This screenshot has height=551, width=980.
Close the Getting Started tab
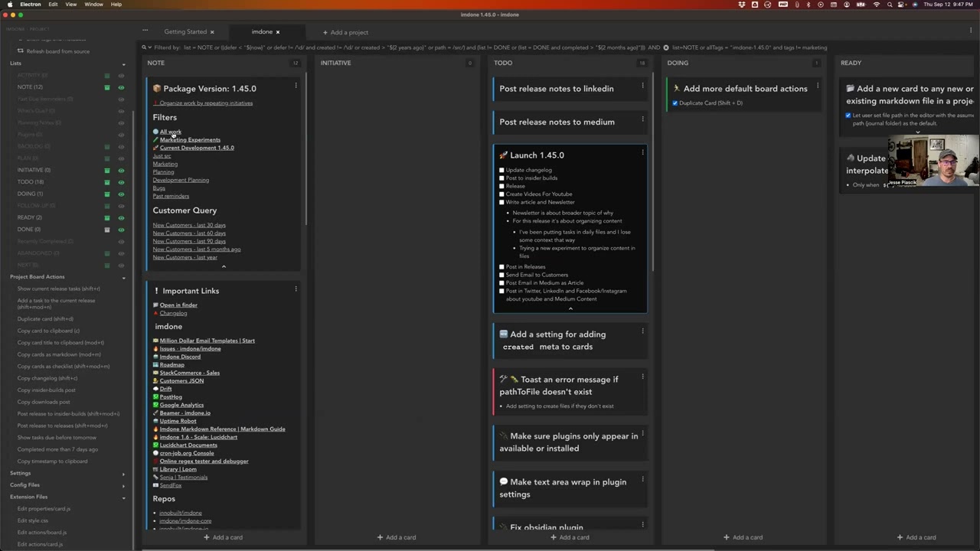(x=212, y=32)
